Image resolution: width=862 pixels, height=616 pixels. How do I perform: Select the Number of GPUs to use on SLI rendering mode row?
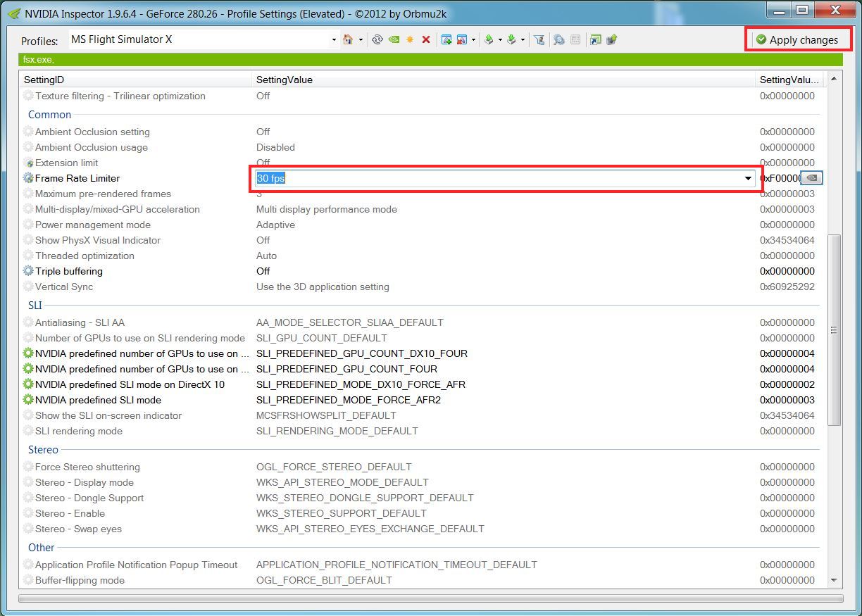[421, 338]
